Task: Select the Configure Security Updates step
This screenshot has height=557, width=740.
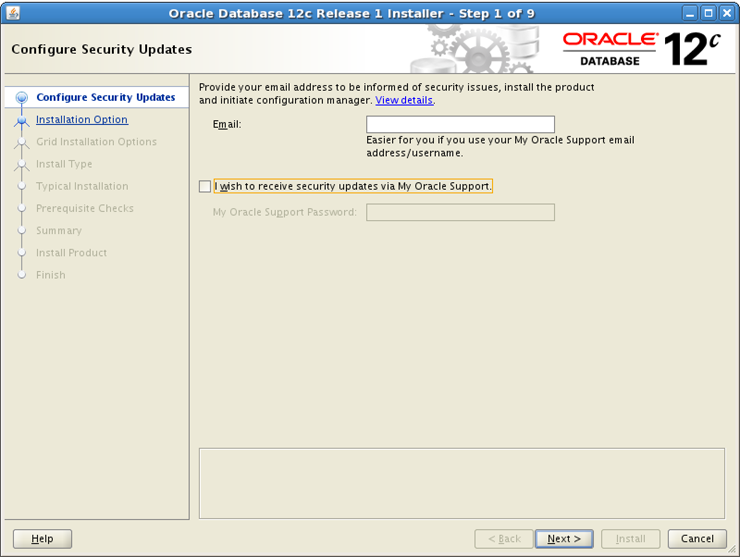Action: 106,97
